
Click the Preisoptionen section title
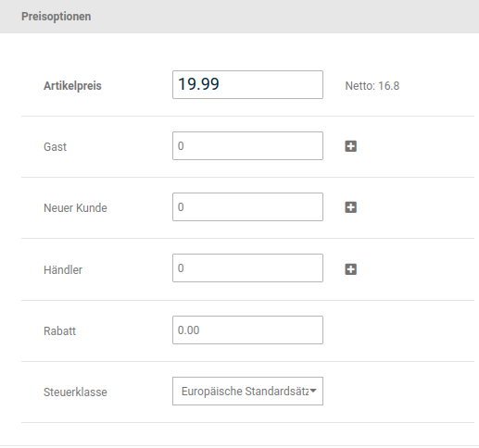(56, 17)
